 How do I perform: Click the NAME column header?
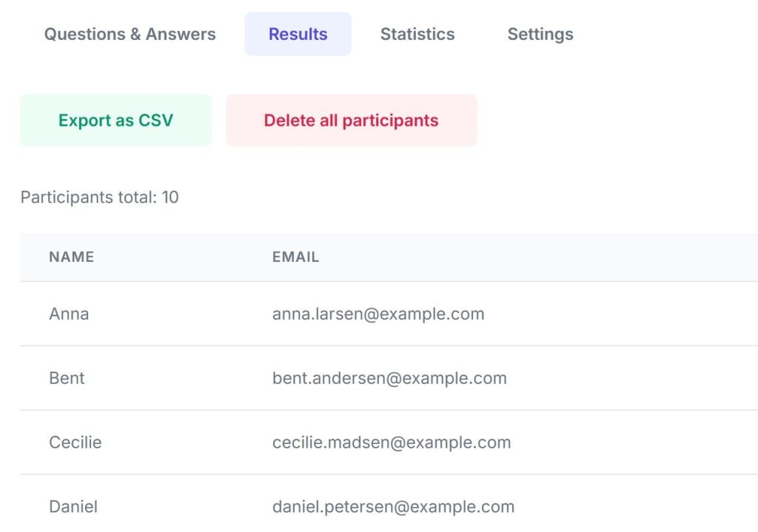pyautogui.click(x=72, y=257)
